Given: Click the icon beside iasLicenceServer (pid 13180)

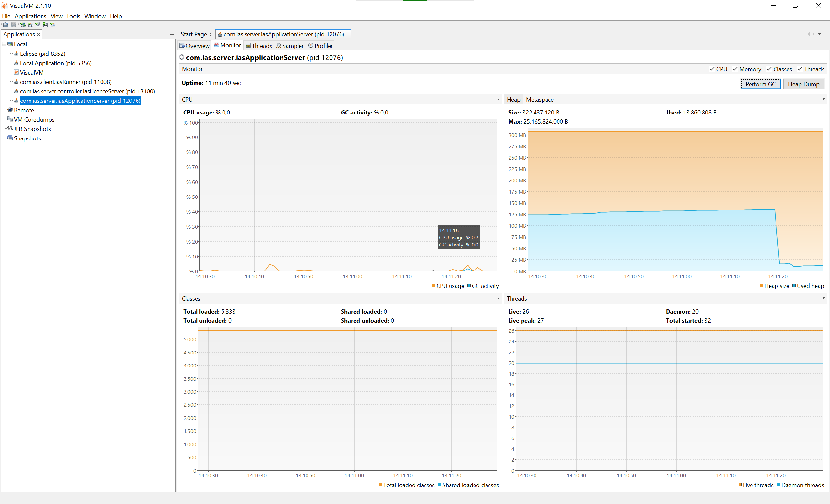Looking at the screenshot, I should 16,91.
